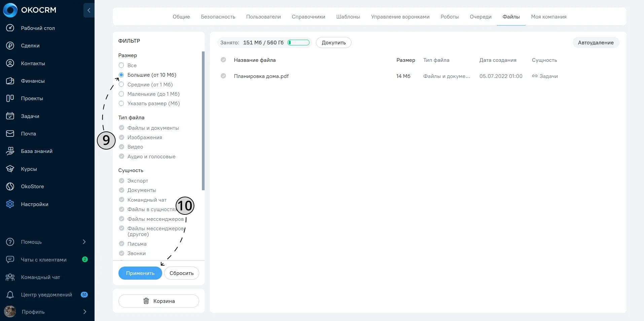This screenshot has width=644, height=321.
Task: Click the Чаты с клиентами chat icon
Action: tap(10, 259)
